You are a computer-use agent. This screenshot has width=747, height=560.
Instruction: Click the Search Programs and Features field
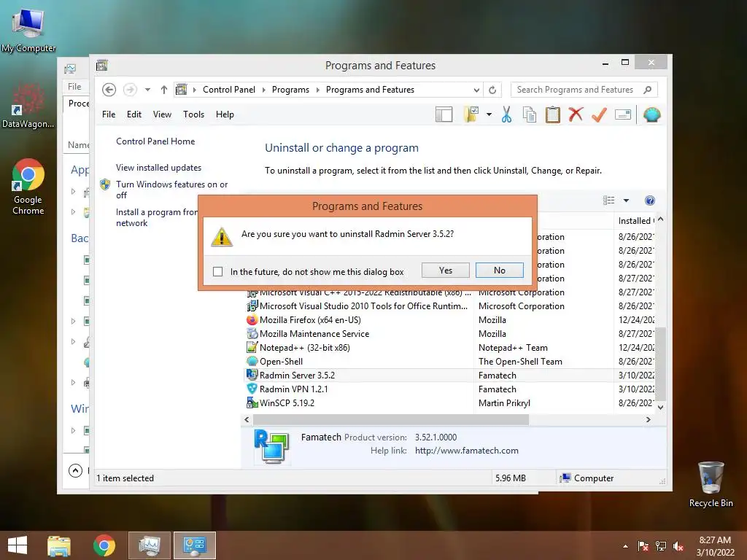(584, 90)
